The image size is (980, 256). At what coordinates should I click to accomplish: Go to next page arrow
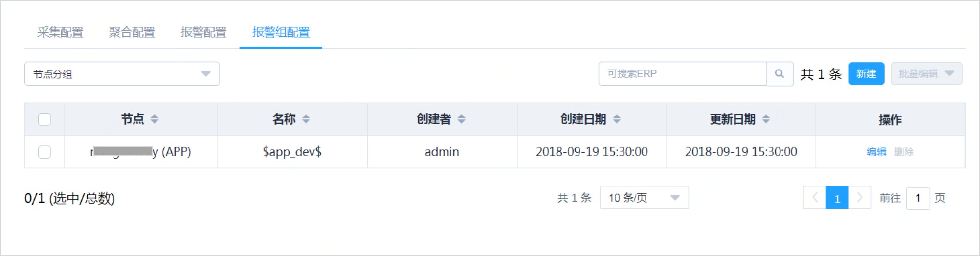click(860, 198)
